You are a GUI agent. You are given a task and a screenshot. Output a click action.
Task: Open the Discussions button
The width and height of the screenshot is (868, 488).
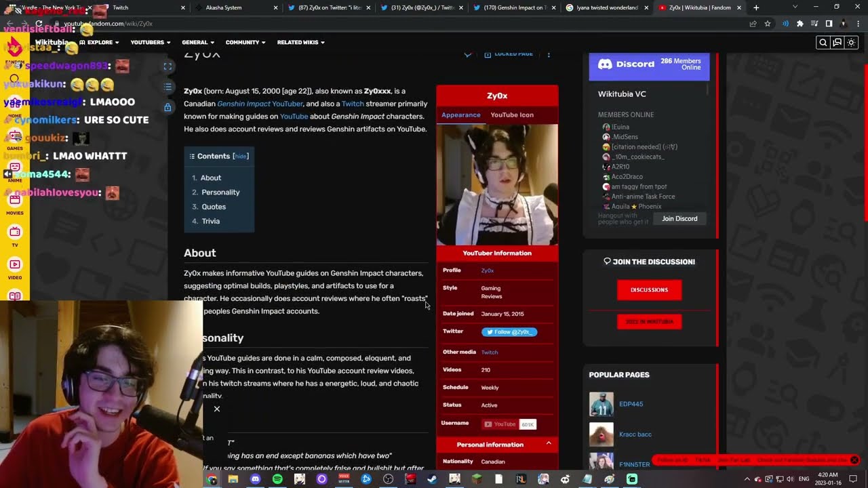pyautogui.click(x=649, y=290)
